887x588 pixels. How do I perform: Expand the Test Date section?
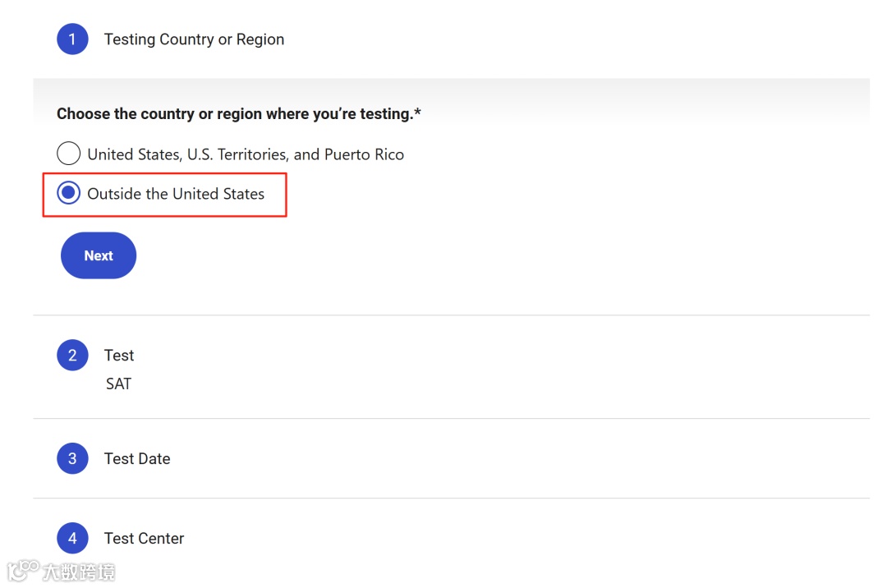(x=137, y=458)
